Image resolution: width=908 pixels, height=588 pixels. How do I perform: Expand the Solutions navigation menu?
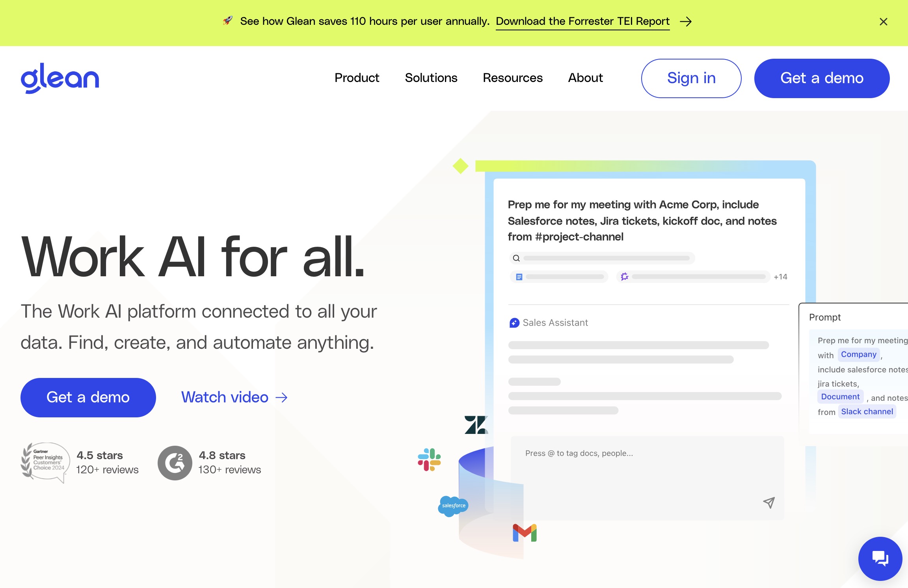click(431, 78)
